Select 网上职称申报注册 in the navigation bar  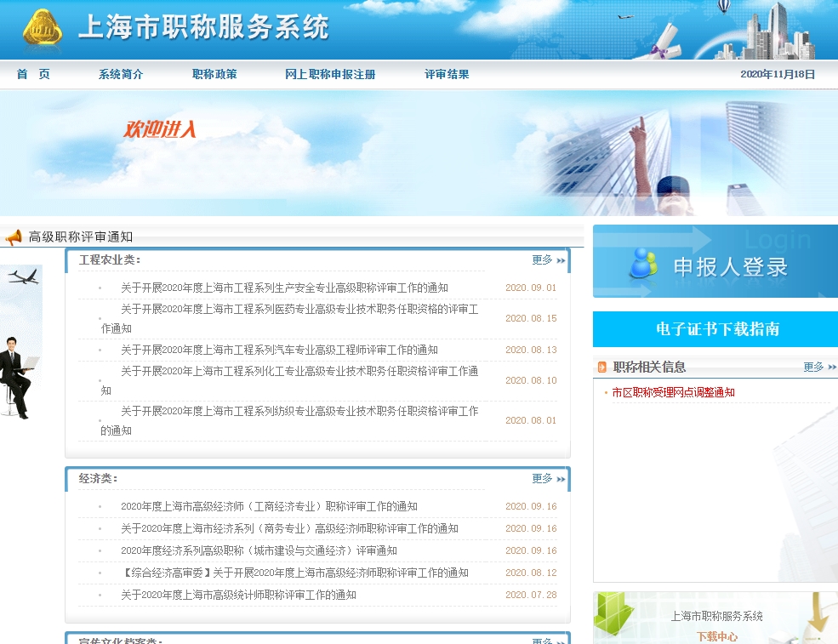330,74
